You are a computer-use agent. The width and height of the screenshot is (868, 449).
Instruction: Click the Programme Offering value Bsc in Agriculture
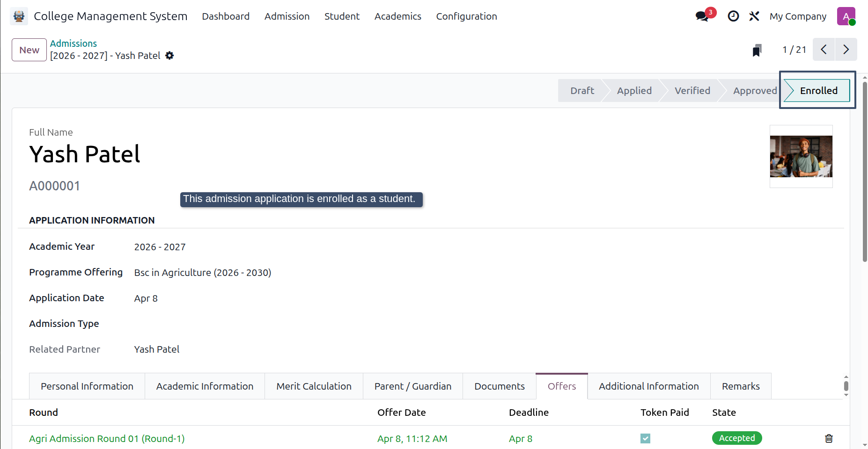coord(203,273)
